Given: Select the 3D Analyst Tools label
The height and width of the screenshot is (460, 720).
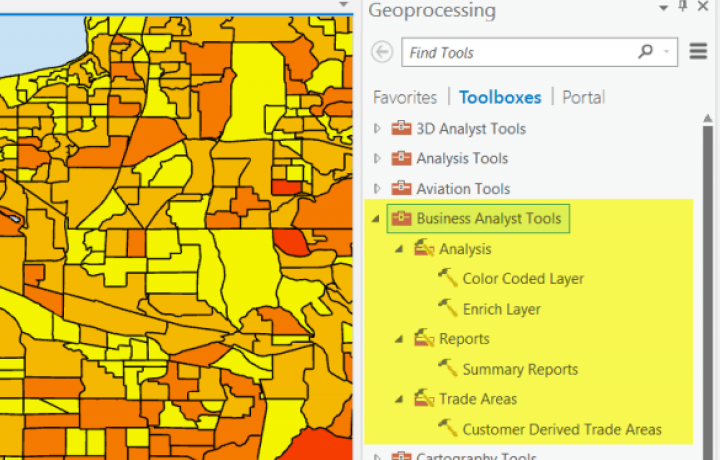Looking at the screenshot, I should (471, 129).
